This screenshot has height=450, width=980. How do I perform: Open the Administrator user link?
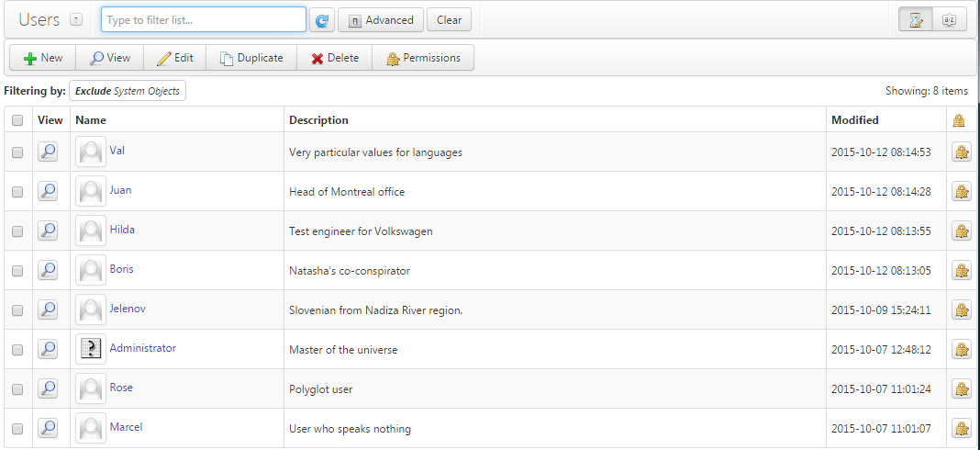tap(142, 347)
